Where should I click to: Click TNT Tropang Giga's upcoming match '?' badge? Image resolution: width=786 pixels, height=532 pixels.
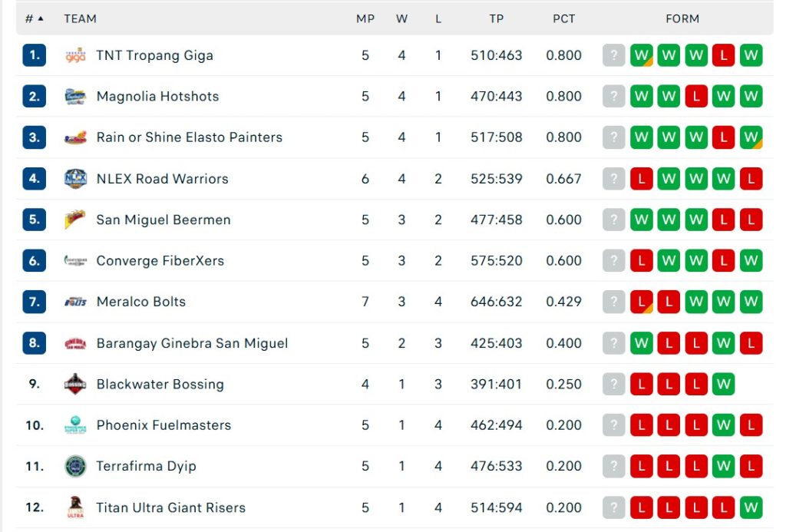click(614, 55)
